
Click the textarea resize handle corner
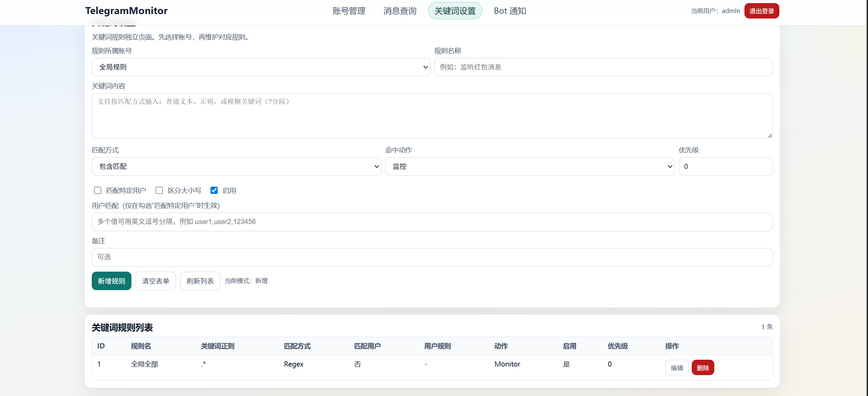tap(769, 135)
